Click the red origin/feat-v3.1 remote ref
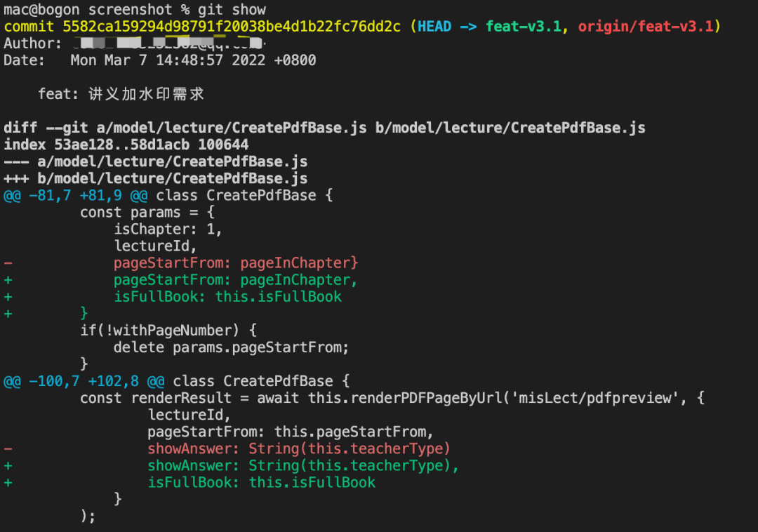Screen dimensions: 758x532 tap(646, 27)
